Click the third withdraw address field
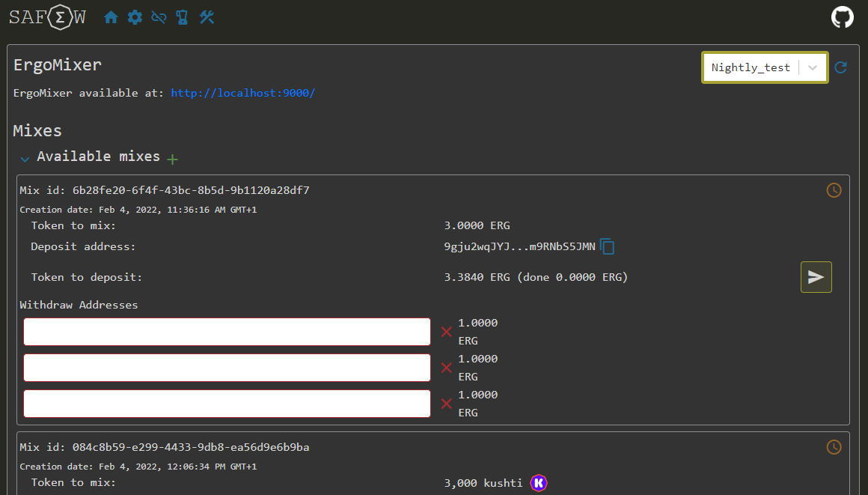The height and width of the screenshot is (495, 868). 227,404
